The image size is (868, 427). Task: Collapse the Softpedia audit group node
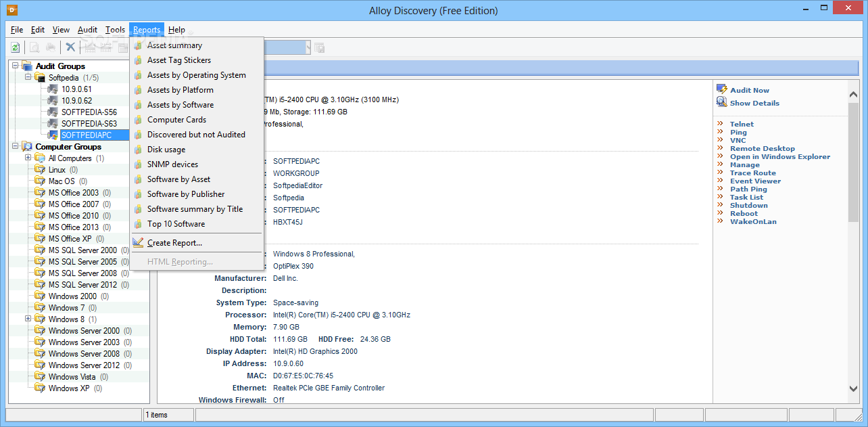point(28,78)
